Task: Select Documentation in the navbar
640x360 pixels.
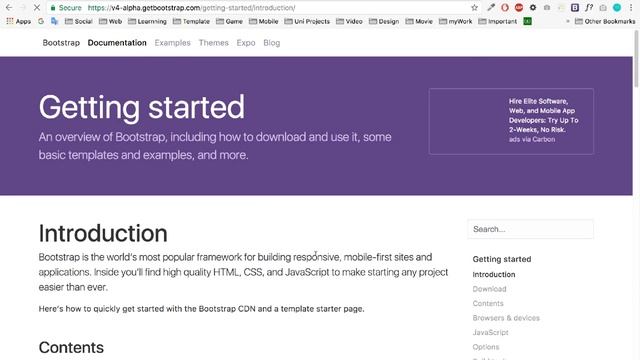Action: click(117, 43)
